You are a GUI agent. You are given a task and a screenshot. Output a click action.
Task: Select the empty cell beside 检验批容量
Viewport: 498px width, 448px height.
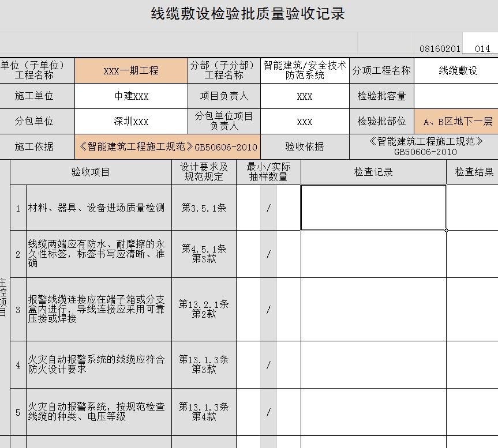(x=456, y=96)
